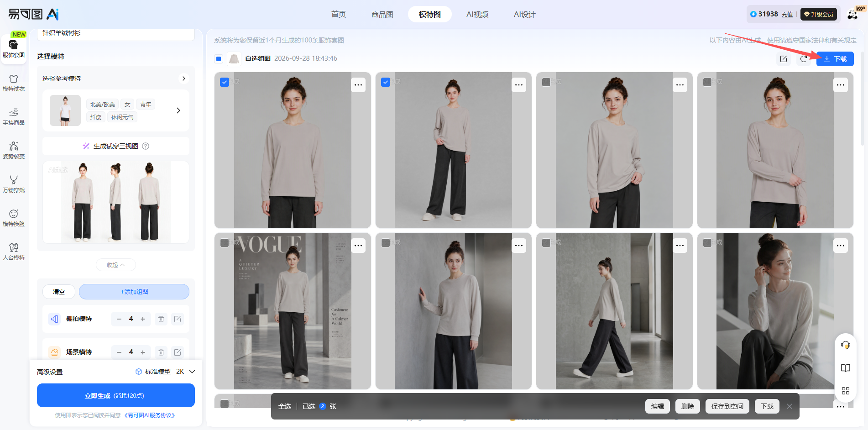868x430 pixels.
Task: Delete the 棚拍模特 group with trash icon
Action: (161, 319)
